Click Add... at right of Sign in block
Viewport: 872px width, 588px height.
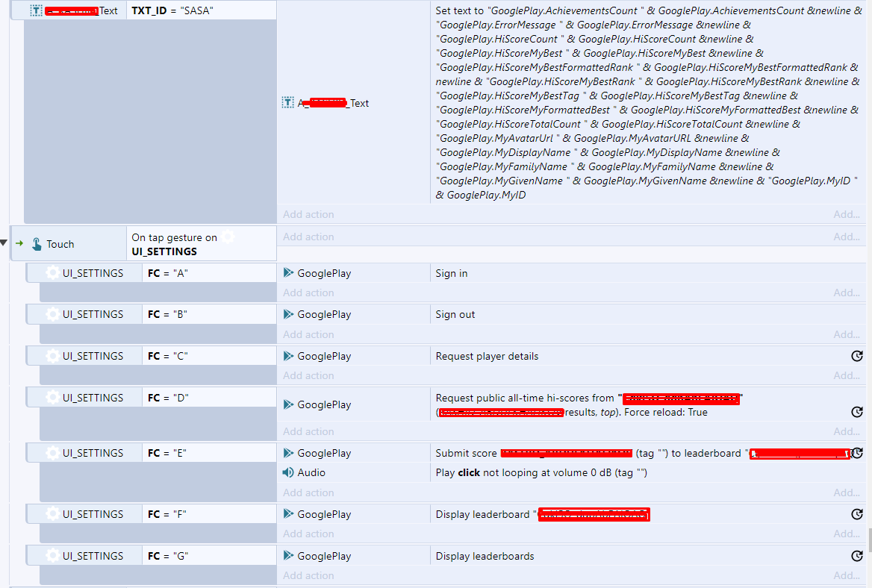click(847, 293)
